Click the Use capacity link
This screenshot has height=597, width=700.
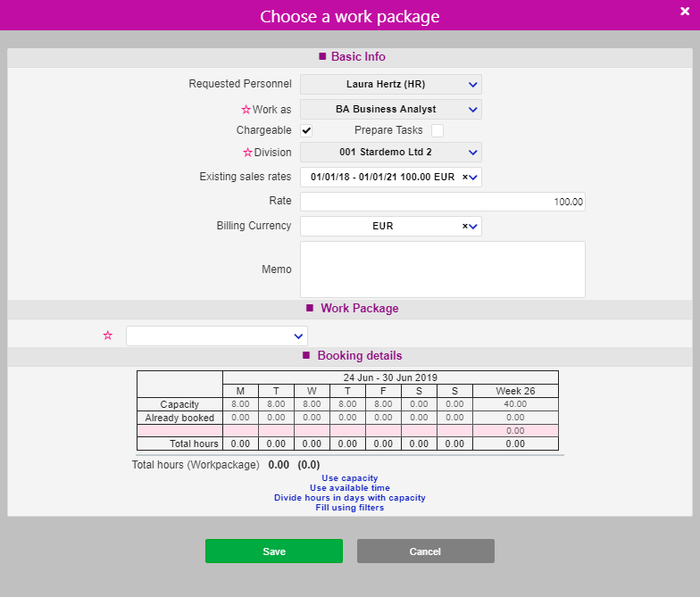tap(350, 478)
